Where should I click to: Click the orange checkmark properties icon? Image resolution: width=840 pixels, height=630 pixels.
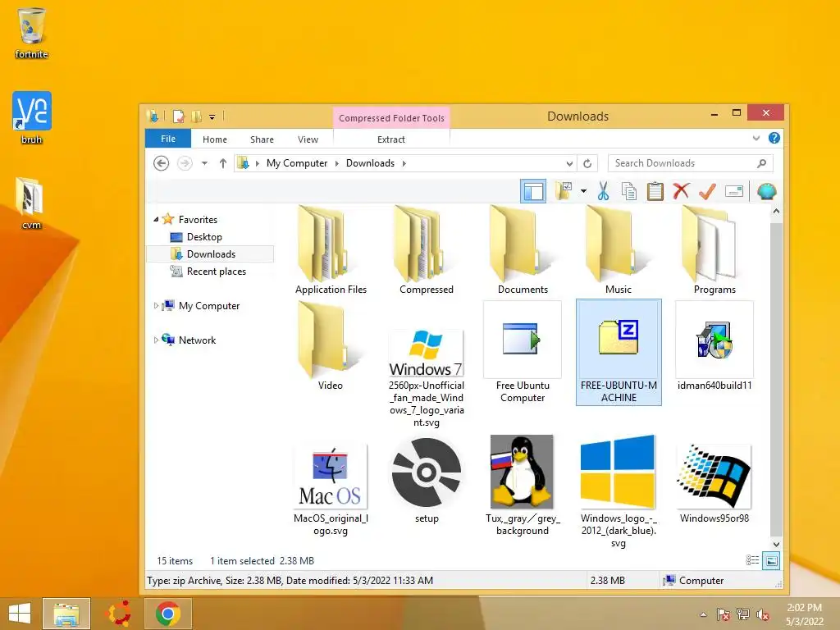tap(707, 191)
